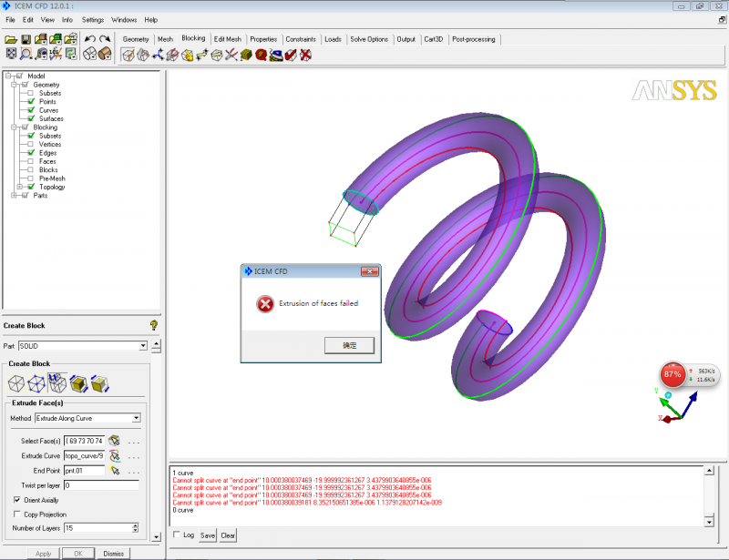The image size is (729, 560).
Task: Select the From Vertices/Faces block icon
Action: 36,384
